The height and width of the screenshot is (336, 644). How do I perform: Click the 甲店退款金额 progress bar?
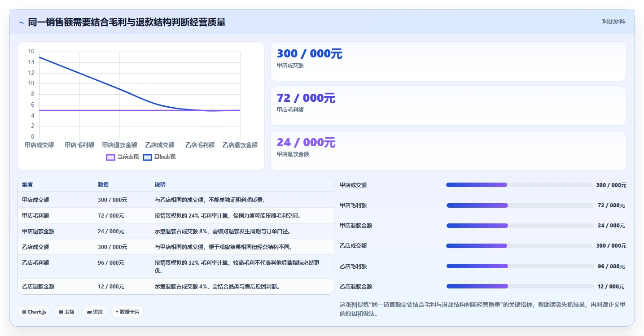(x=520, y=226)
